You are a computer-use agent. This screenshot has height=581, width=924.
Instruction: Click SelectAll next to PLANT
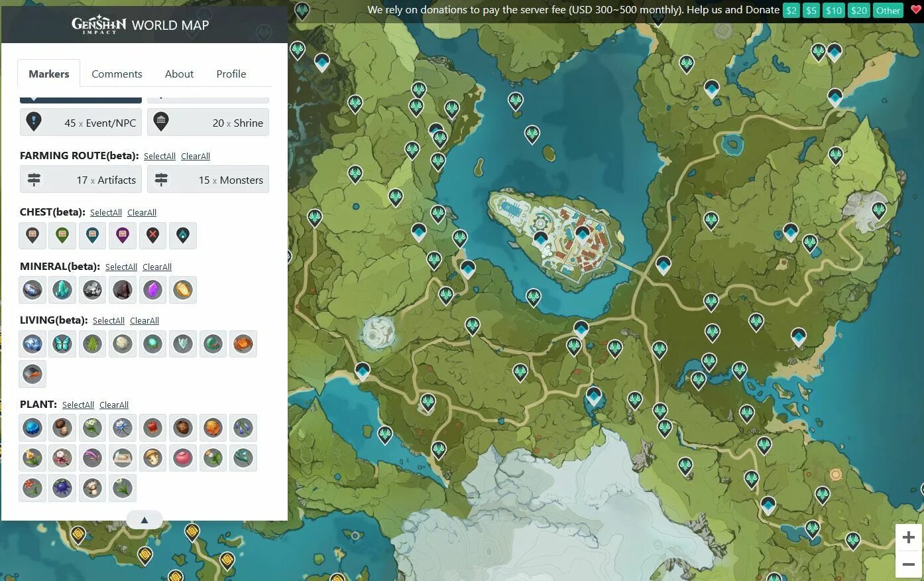click(x=78, y=405)
